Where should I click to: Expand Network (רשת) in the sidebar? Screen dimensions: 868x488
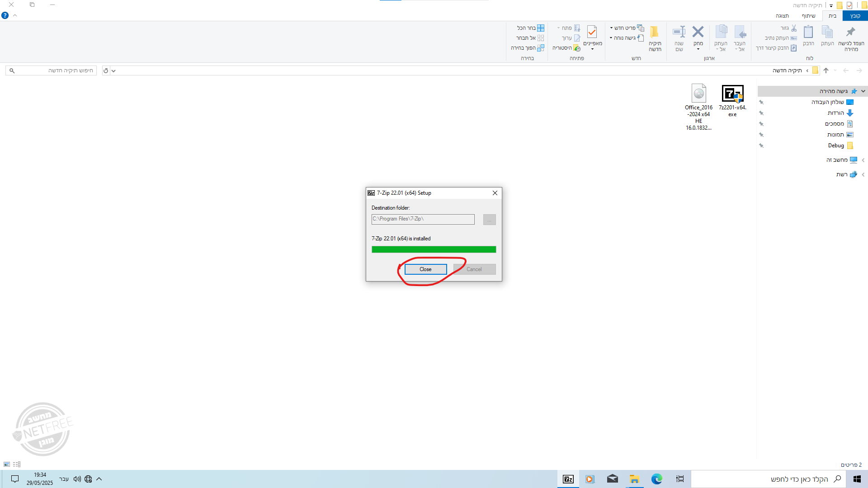863,174
